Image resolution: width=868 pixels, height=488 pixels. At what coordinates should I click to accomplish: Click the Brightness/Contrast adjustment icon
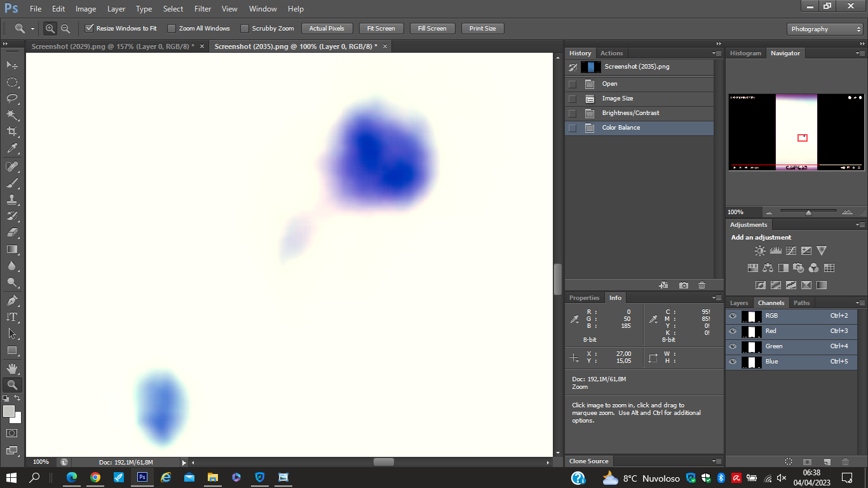[760, 251]
